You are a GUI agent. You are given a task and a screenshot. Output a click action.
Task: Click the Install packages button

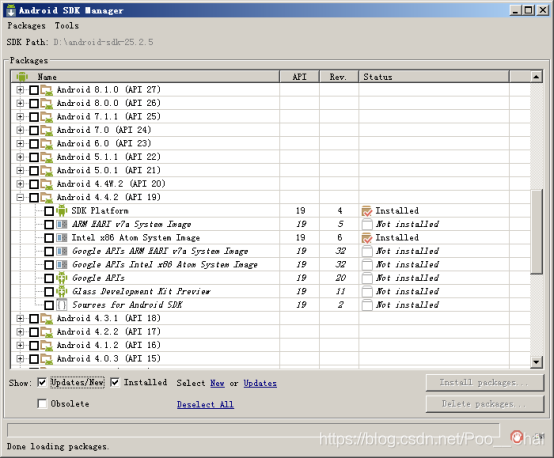point(484,383)
